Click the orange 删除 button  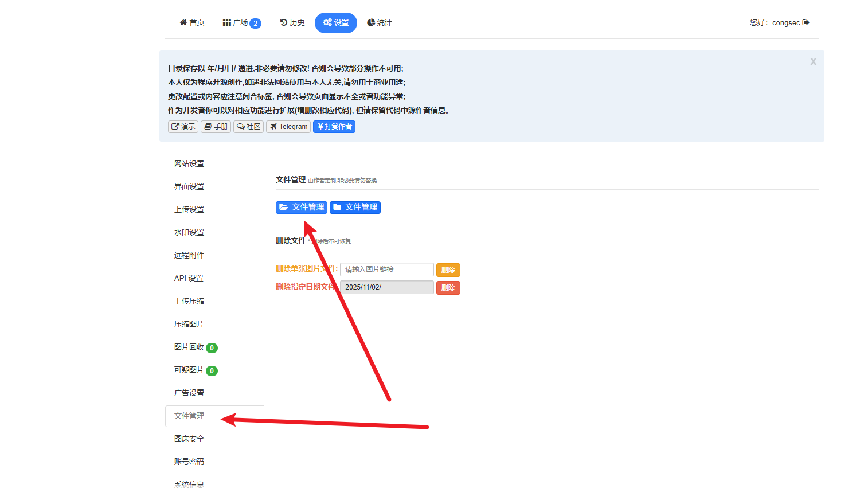click(x=448, y=270)
